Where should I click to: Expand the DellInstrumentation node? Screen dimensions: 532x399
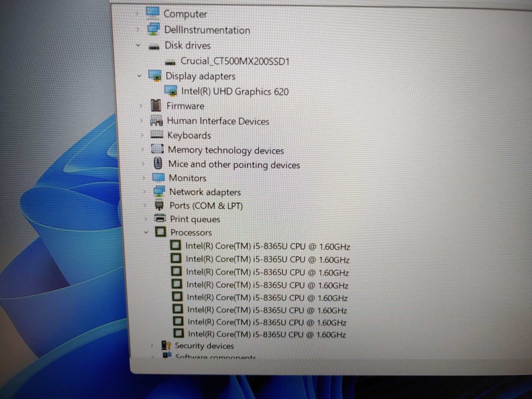coord(137,29)
